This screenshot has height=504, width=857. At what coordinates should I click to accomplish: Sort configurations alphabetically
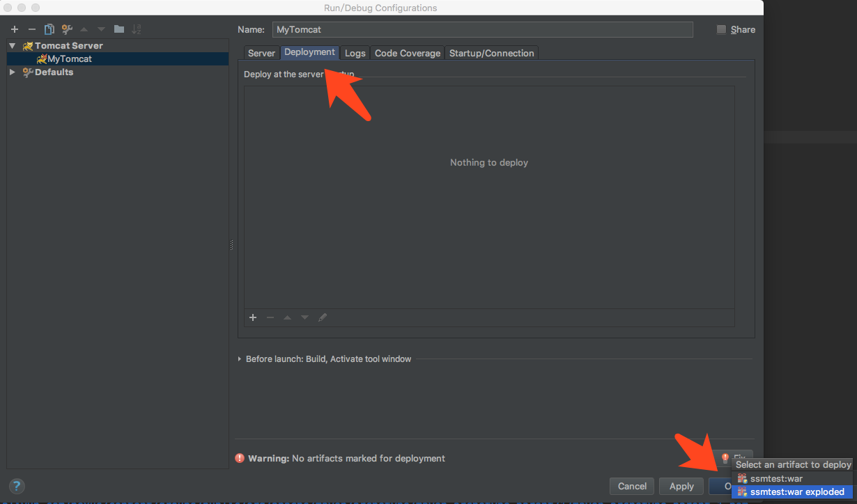point(137,29)
